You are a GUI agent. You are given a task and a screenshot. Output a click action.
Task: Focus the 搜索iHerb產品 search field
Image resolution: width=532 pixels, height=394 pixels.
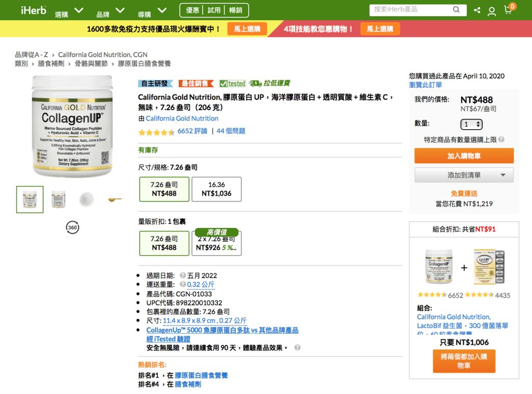coord(412,10)
